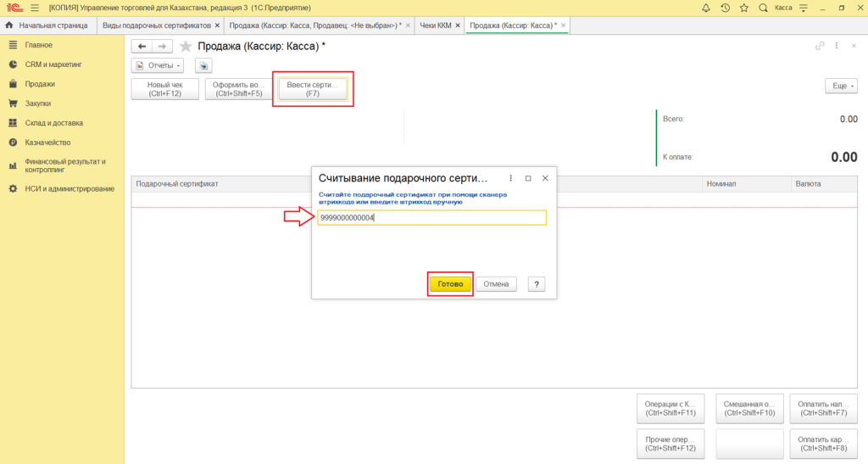Screen dimensions: 868x464
Task: Click Оформить во... (Ctrl+Shift+F5) button
Action: point(238,89)
